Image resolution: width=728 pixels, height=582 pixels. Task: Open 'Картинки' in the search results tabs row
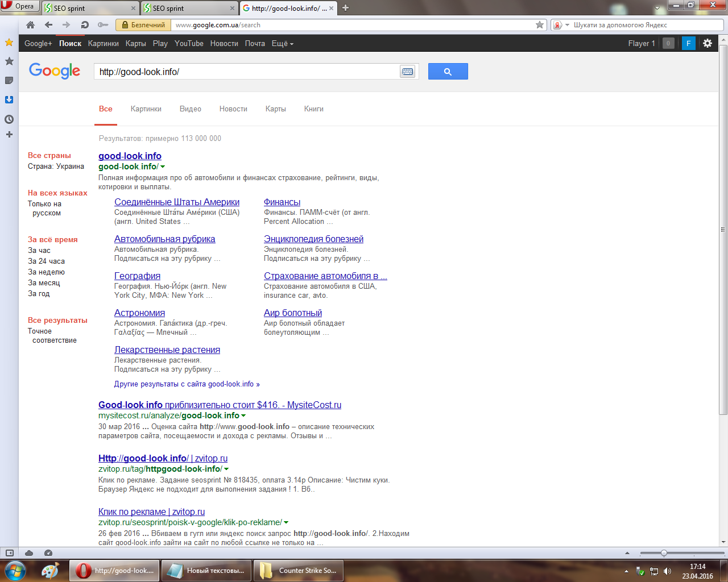pos(146,109)
